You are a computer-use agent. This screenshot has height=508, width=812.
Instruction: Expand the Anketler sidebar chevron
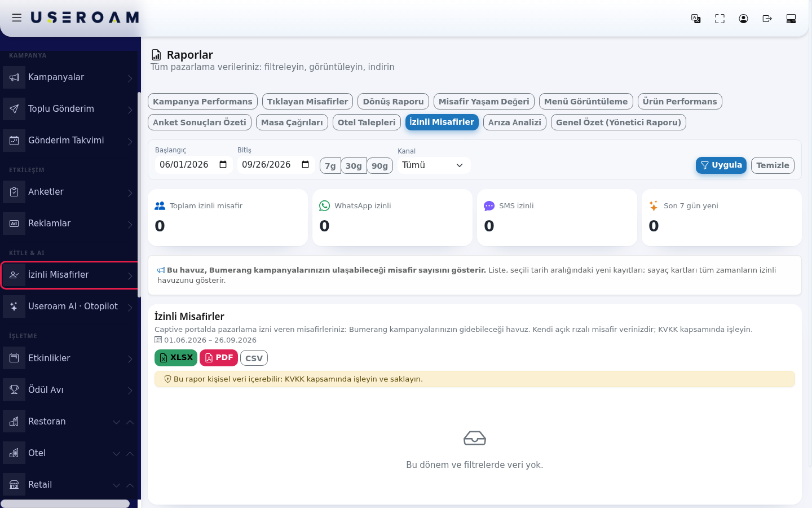pyautogui.click(x=130, y=192)
